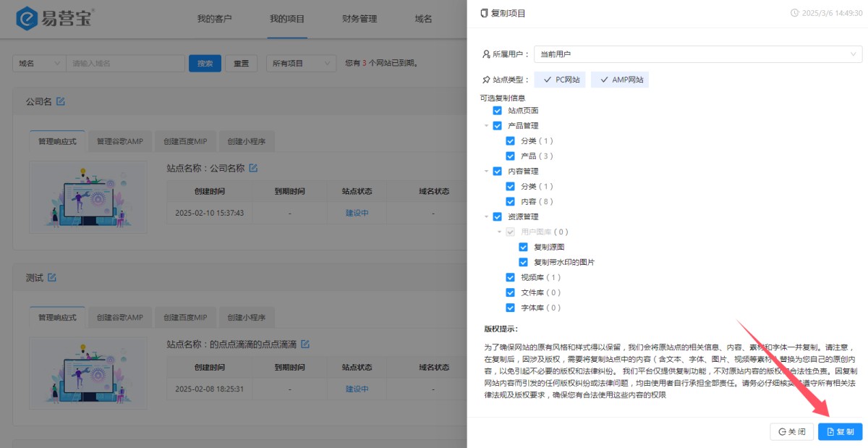Click the blue 复制 button
The width and height of the screenshot is (868, 448).
click(x=840, y=431)
